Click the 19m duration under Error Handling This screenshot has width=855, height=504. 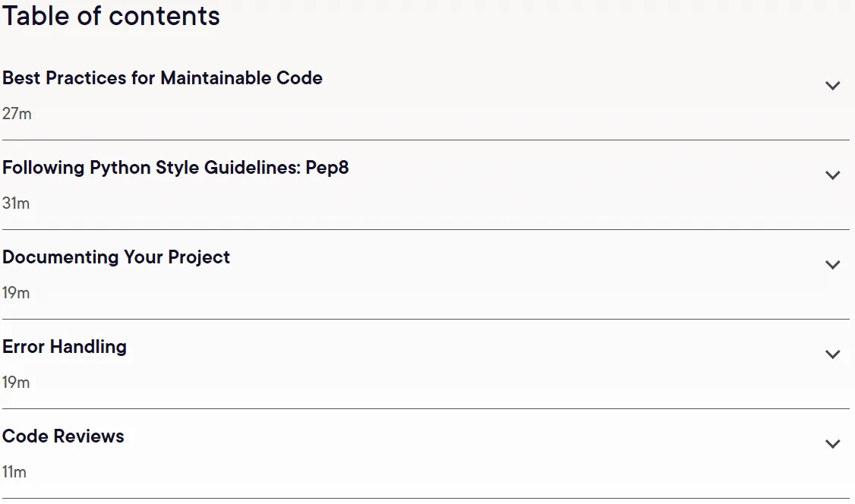(x=16, y=382)
